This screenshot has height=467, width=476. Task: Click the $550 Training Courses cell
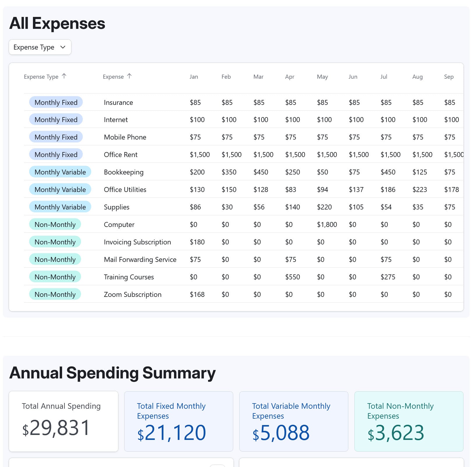(x=292, y=277)
